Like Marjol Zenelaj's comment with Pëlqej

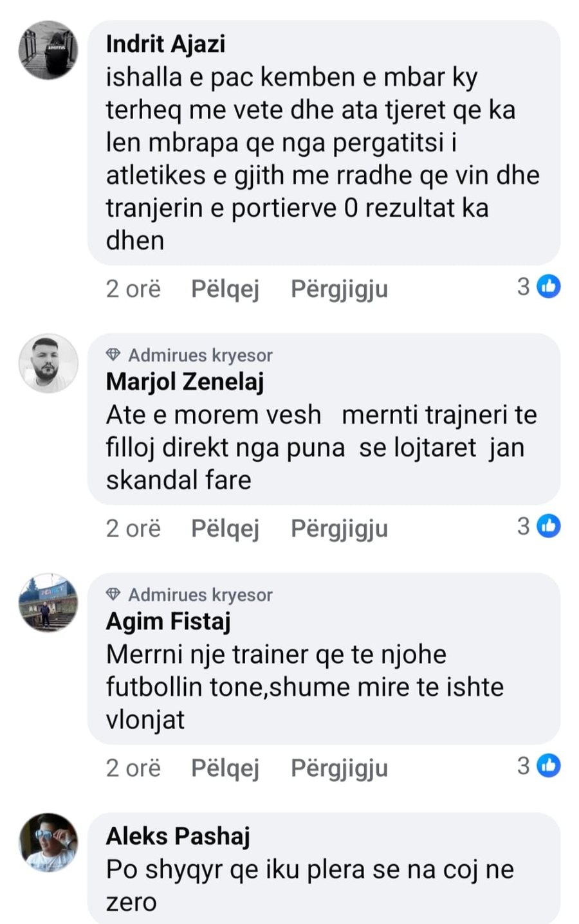(225, 529)
